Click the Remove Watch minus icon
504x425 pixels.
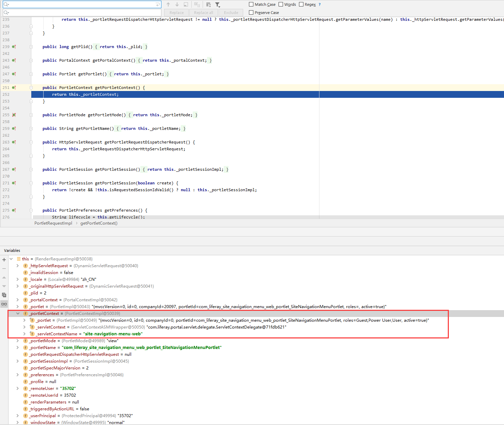click(x=4, y=269)
